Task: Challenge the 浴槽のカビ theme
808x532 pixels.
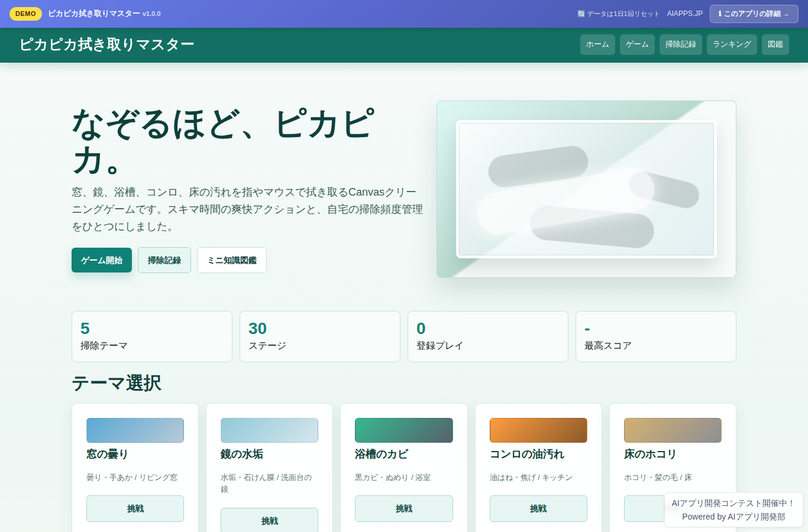Action: [404, 508]
